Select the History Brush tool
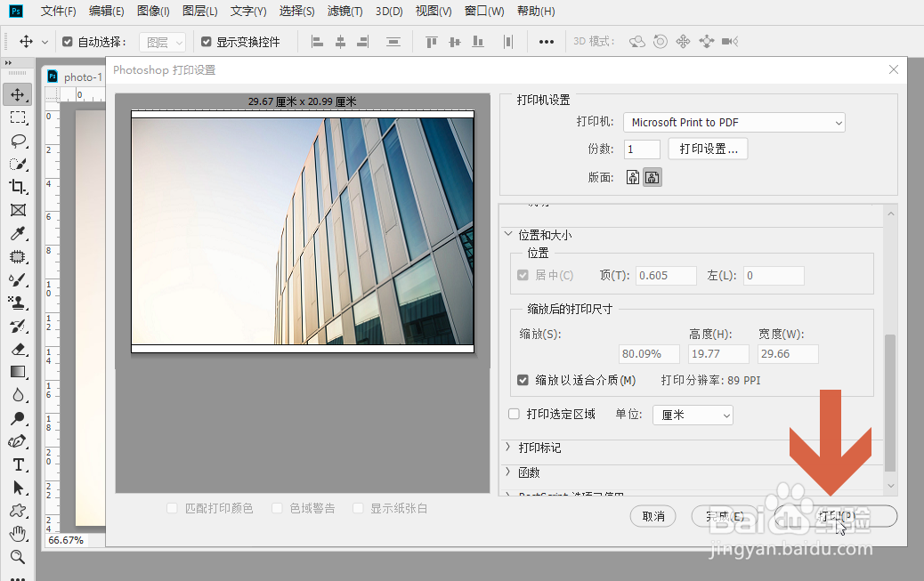 (18, 326)
